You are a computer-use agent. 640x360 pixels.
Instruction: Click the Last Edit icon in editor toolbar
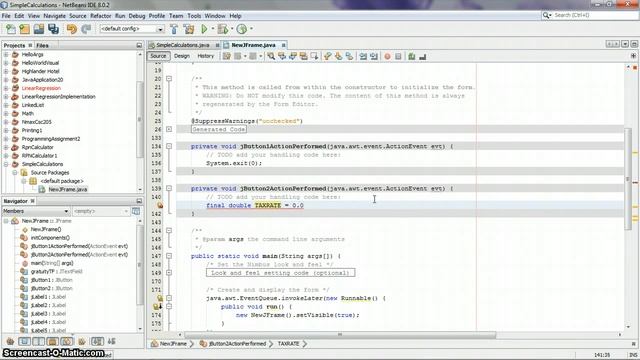coord(227,56)
